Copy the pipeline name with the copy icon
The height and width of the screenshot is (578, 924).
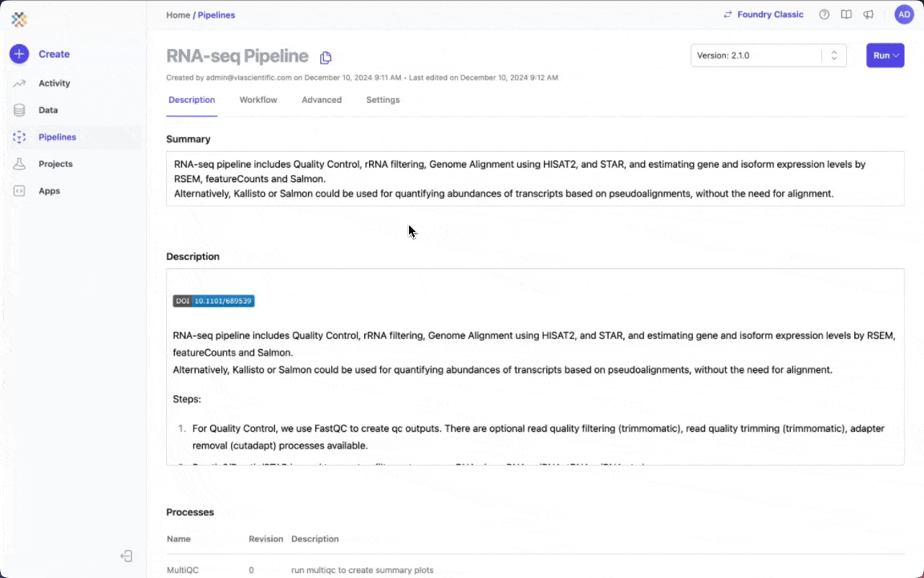coord(326,57)
